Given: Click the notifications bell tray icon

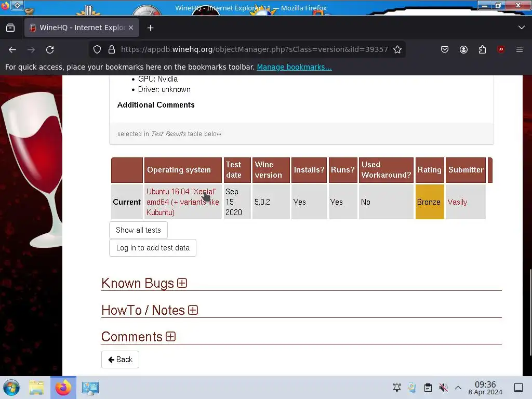Looking at the screenshot, I should tap(396, 388).
